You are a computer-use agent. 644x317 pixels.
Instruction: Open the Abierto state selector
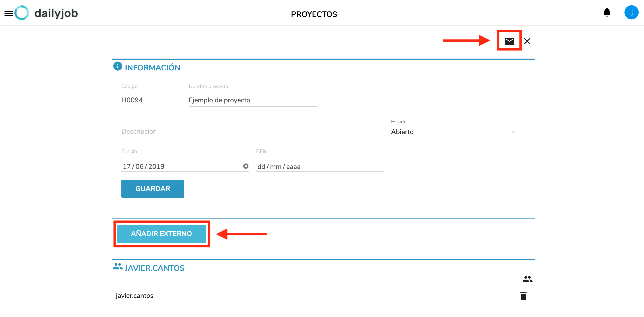click(455, 132)
